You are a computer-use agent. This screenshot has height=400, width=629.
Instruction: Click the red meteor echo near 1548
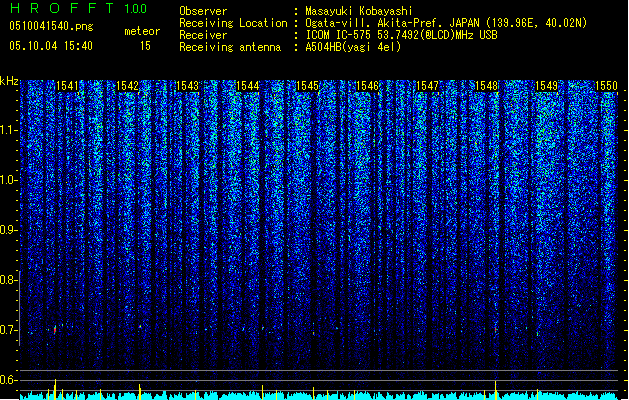pos(496,330)
